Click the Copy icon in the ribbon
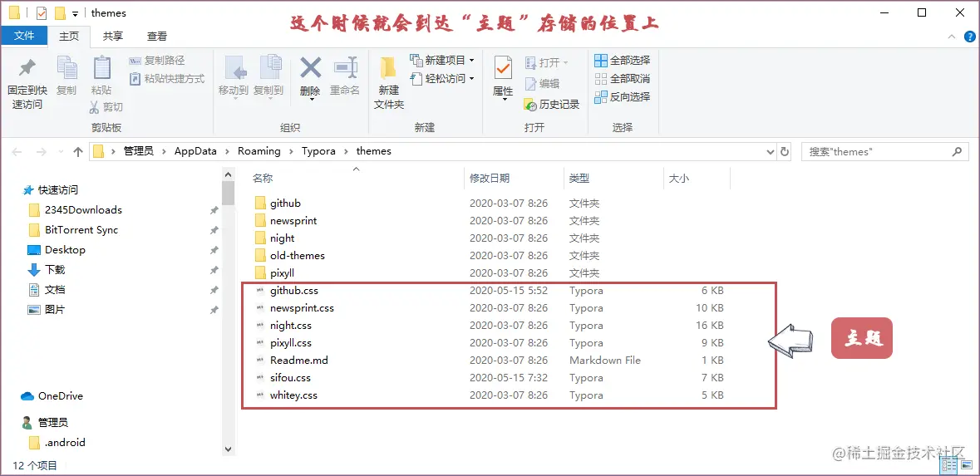The width and height of the screenshot is (980, 476). [x=66, y=68]
